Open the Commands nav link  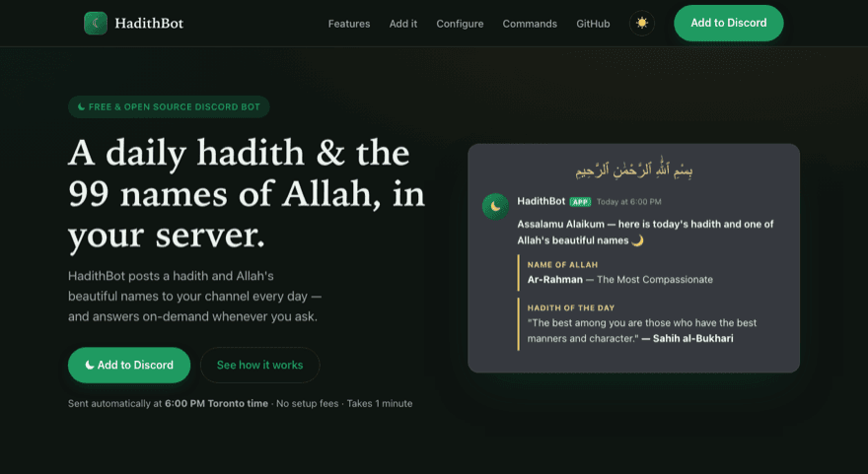[x=530, y=24]
